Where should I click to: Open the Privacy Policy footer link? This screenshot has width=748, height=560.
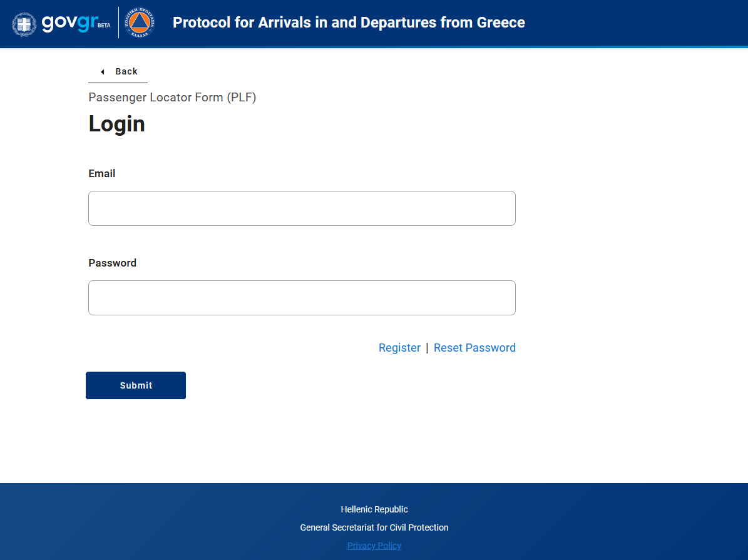pyautogui.click(x=374, y=546)
